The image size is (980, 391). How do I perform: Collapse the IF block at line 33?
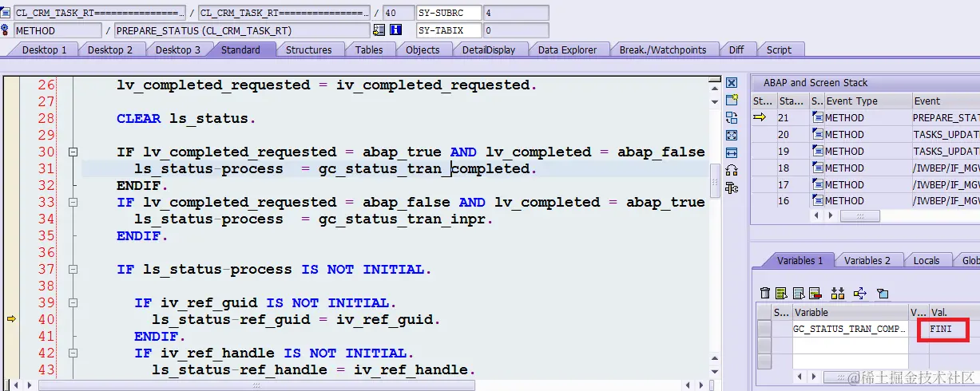pos(73,202)
